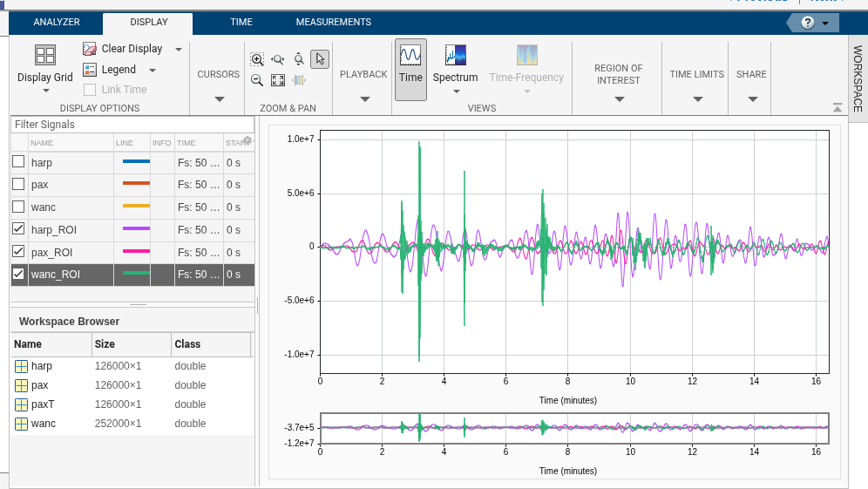Image resolution: width=868 pixels, height=489 pixels.
Task: Expand the Region of Interest dropdown
Action: point(619,98)
